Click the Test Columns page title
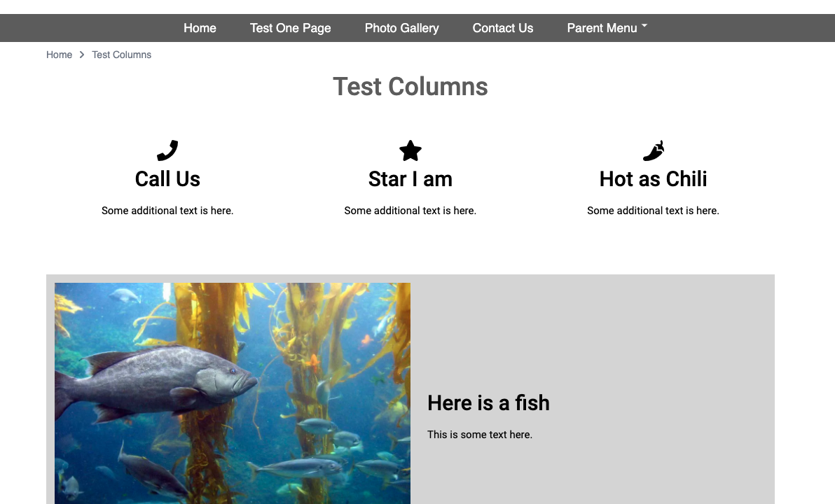The height and width of the screenshot is (504, 835). 410,86
